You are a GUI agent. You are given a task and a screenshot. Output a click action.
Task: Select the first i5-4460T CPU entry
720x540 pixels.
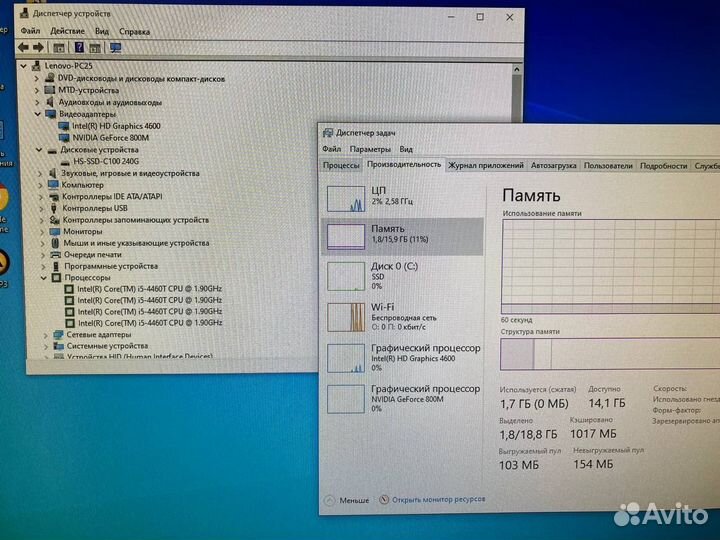[149, 289]
